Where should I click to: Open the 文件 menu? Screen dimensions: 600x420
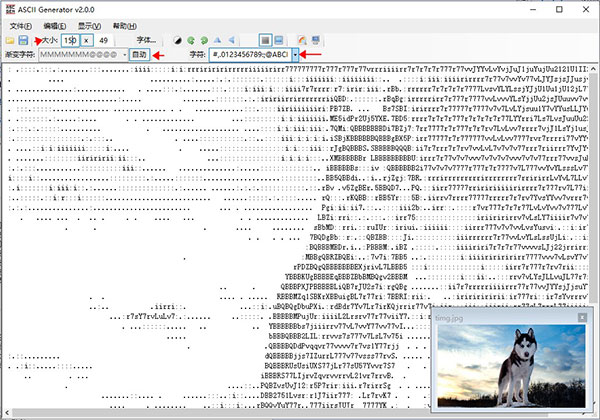20,26
